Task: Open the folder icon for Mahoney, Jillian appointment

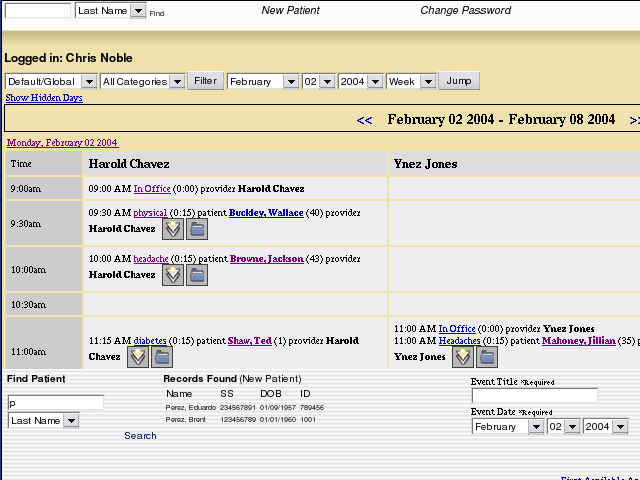Action: pos(487,357)
